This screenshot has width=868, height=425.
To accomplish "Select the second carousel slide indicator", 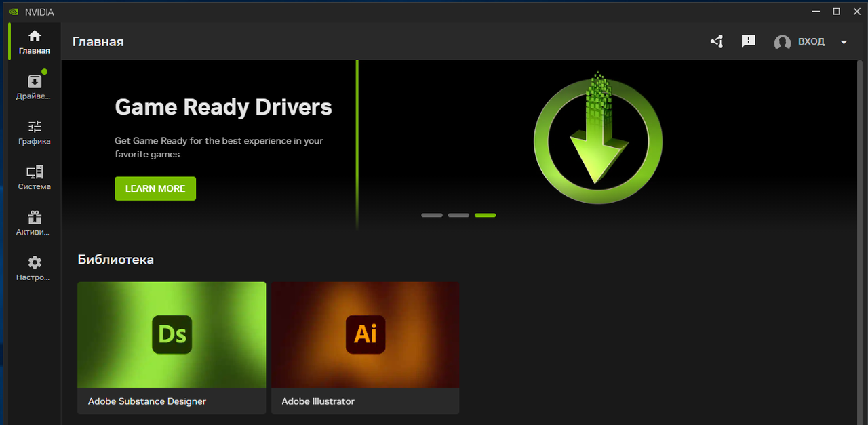I will pyautogui.click(x=458, y=215).
